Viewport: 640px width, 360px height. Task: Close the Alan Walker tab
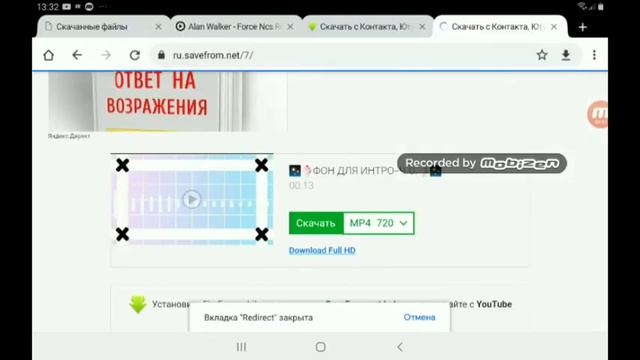290,27
